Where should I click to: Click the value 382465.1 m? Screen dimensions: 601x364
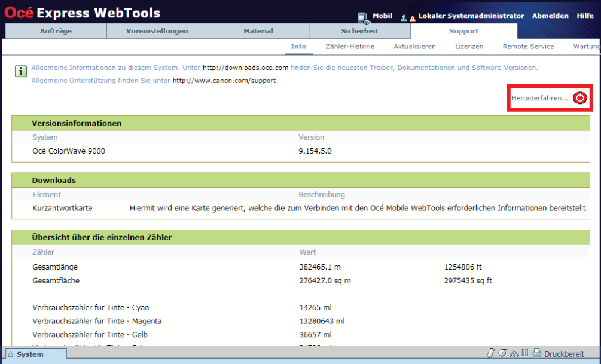(x=320, y=267)
